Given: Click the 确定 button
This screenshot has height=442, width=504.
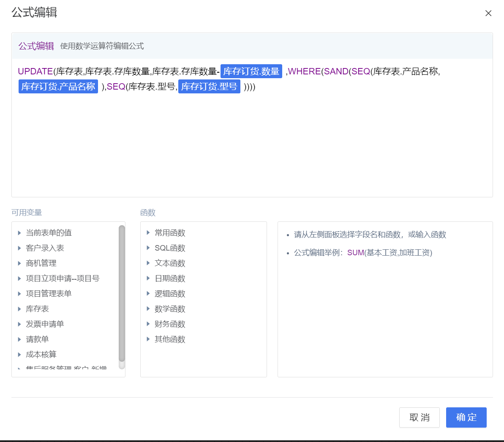Looking at the screenshot, I should click(466, 417).
